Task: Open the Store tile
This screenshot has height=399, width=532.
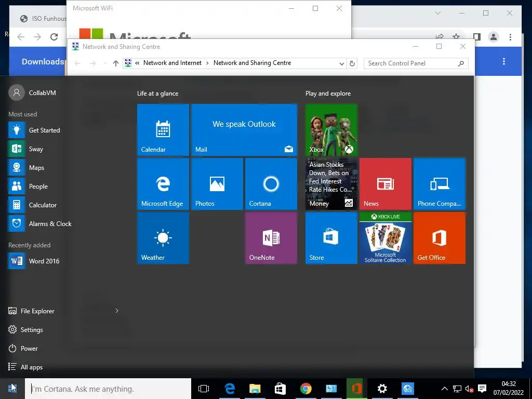Action: (x=331, y=238)
